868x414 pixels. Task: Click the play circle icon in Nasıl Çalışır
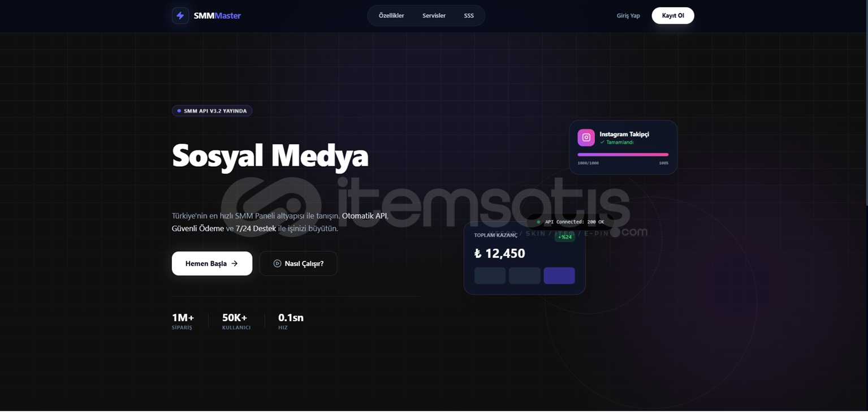point(277,264)
